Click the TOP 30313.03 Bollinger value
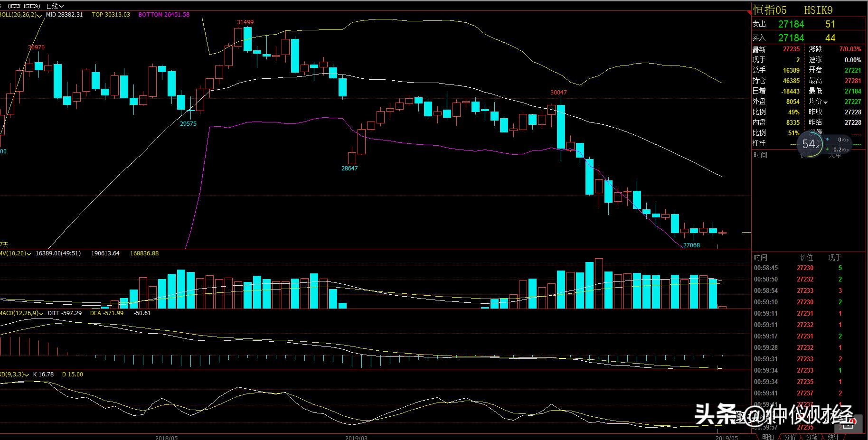This screenshot has width=868, height=440. tap(111, 15)
